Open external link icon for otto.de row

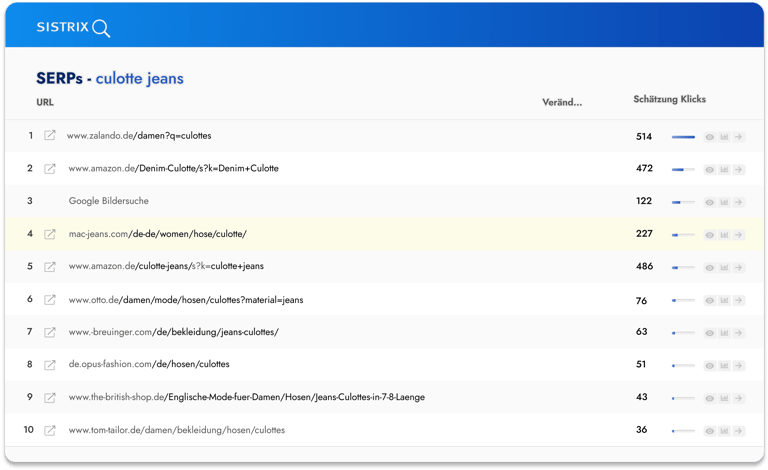[49, 300]
